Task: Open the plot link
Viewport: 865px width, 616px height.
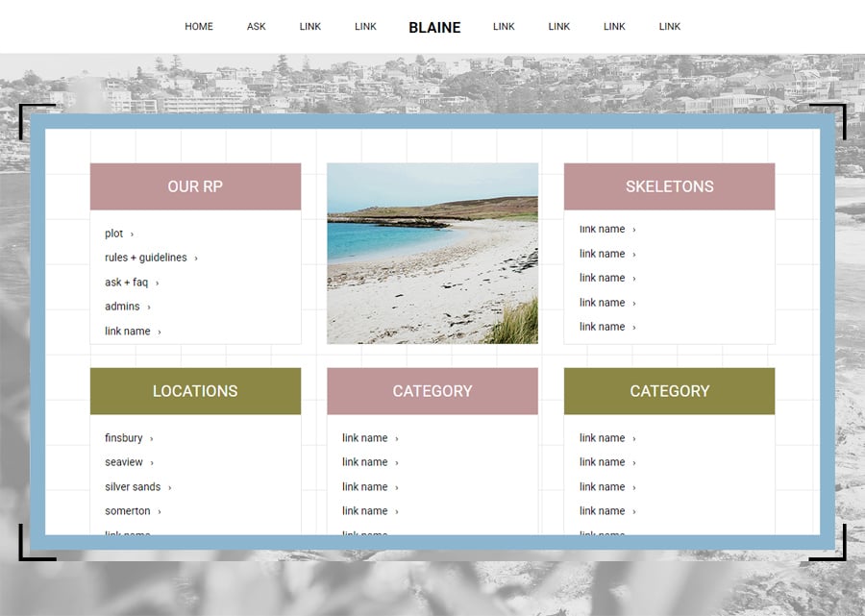Action: tap(113, 234)
